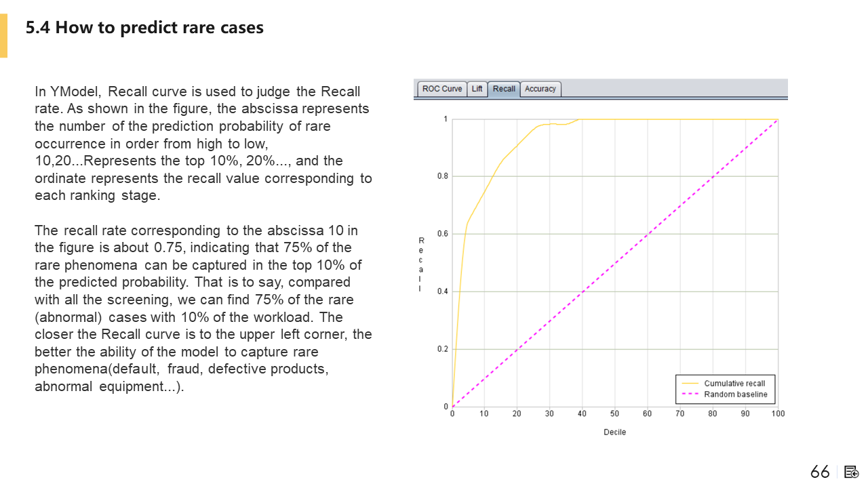Click the vertical Recall y-axis title
The width and height of the screenshot is (868, 488).
(x=421, y=264)
